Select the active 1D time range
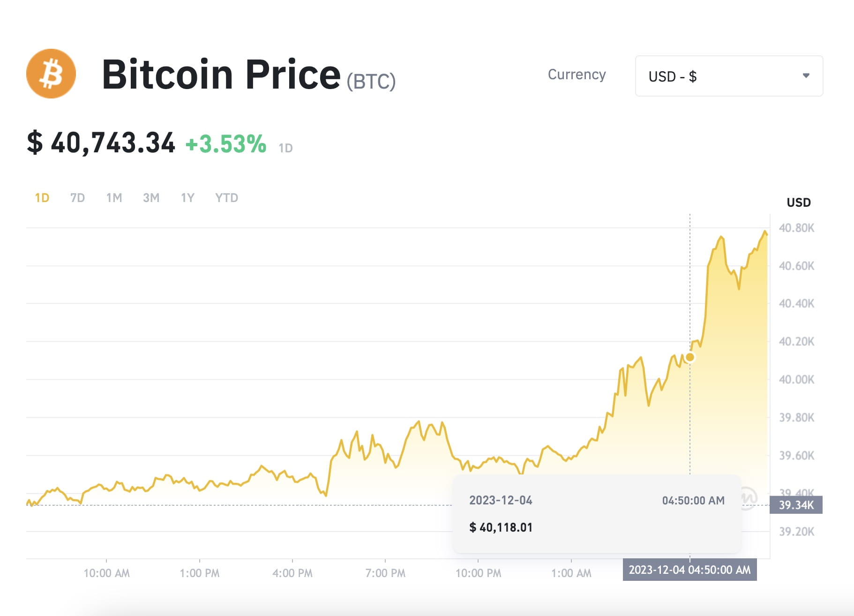854x616 pixels. coord(42,197)
